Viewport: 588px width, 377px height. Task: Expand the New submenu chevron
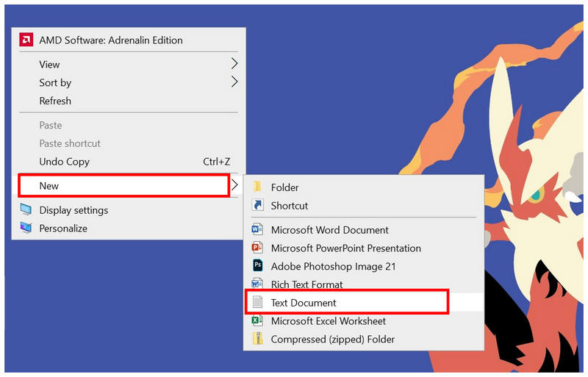click(234, 186)
